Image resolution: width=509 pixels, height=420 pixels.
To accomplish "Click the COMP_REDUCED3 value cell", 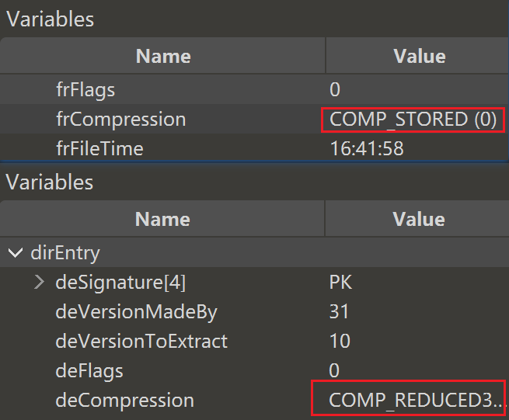I will coord(409,401).
